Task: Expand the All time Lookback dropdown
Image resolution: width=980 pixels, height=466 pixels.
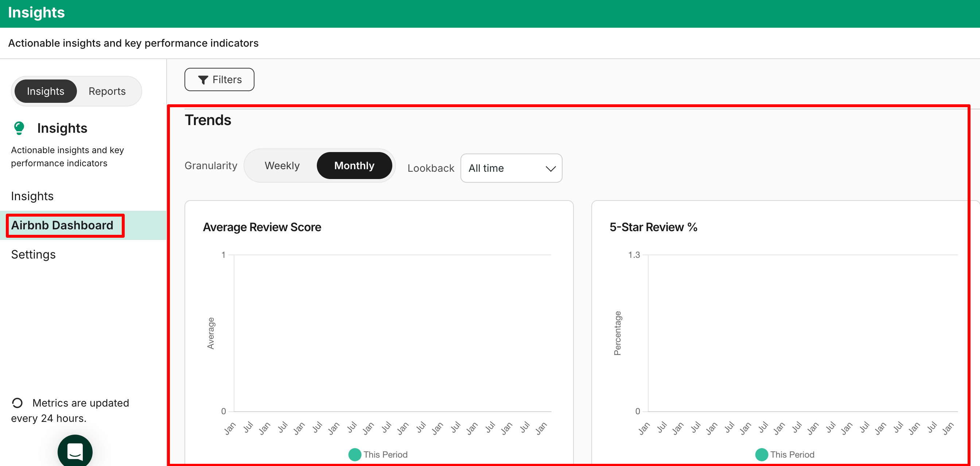Action: [x=510, y=168]
